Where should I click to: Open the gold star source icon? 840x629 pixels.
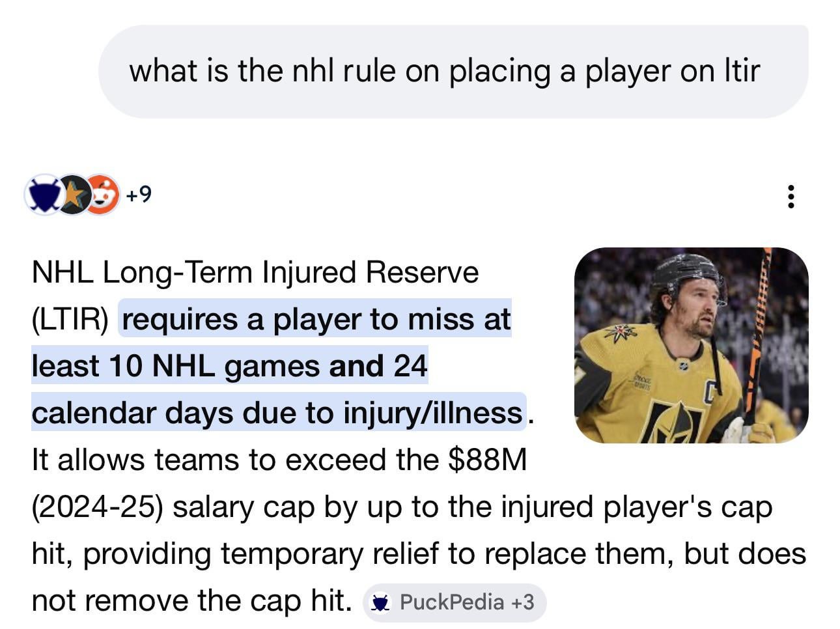[73, 194]
